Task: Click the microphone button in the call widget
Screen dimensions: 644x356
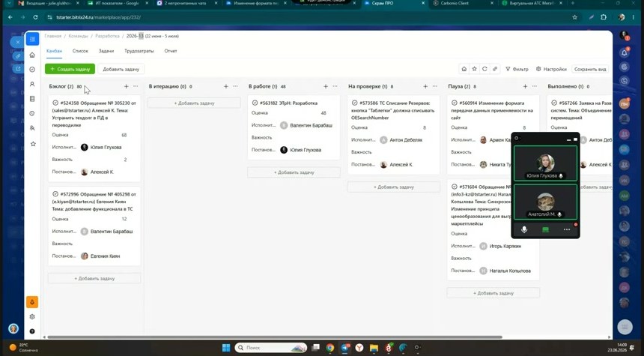Action: (x=524, y=229)
